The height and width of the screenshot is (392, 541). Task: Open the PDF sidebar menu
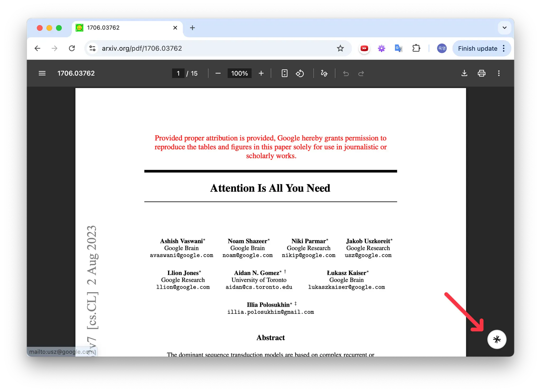[x=42, y=73]
